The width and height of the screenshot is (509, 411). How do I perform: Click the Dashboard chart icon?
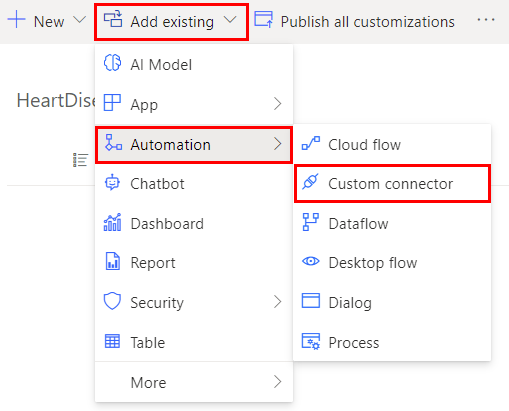tap(112, 222)
